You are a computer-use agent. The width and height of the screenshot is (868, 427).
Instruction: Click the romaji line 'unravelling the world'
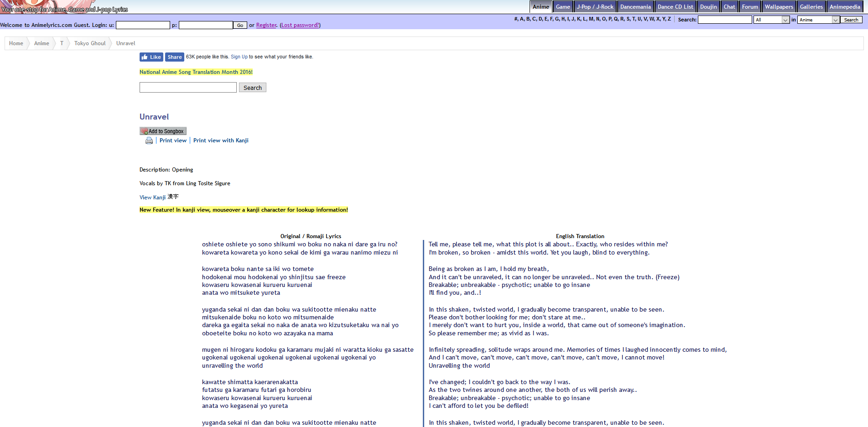tap(232, 366)
